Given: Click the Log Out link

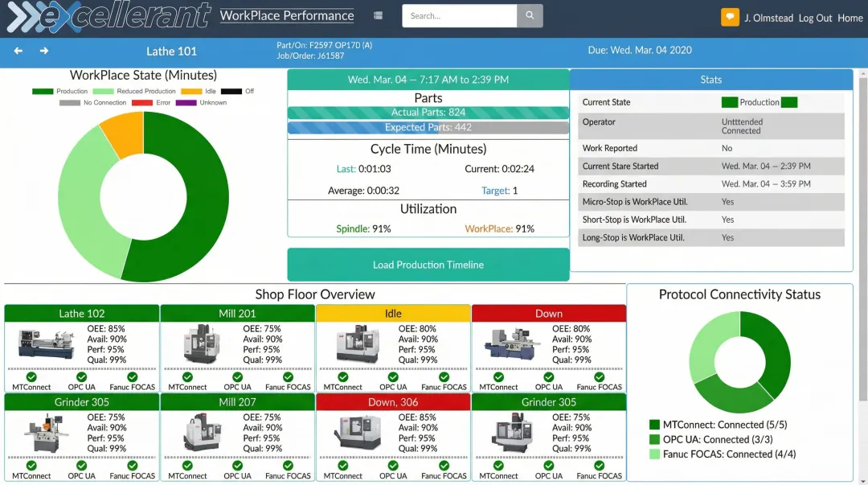Looking at the screenshot, I should [815, 18].
